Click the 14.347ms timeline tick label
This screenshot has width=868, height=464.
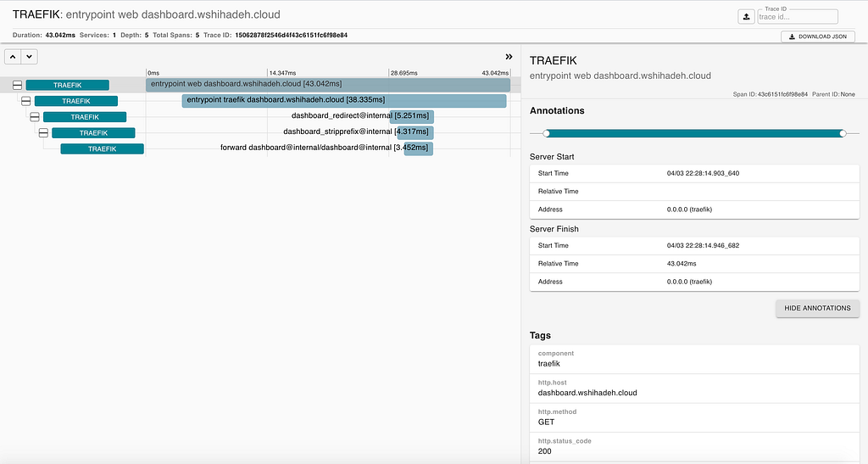click(282, 73)
